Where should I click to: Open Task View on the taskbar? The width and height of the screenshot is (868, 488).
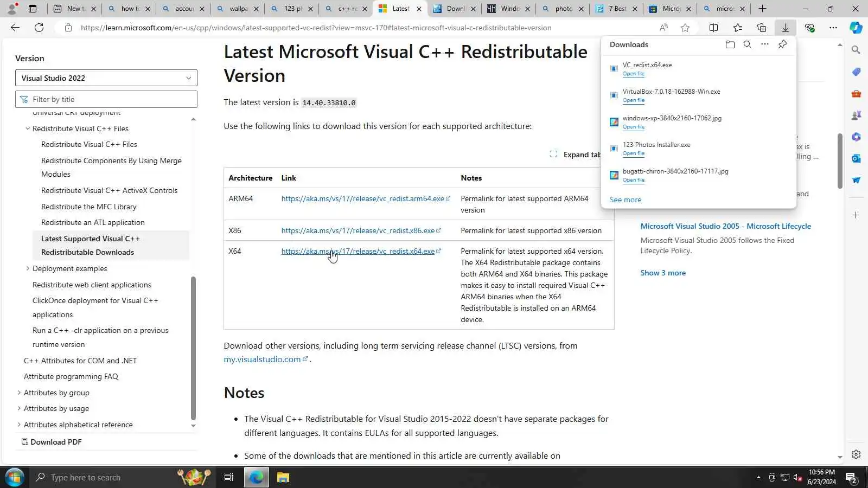(x=229, y=477)
